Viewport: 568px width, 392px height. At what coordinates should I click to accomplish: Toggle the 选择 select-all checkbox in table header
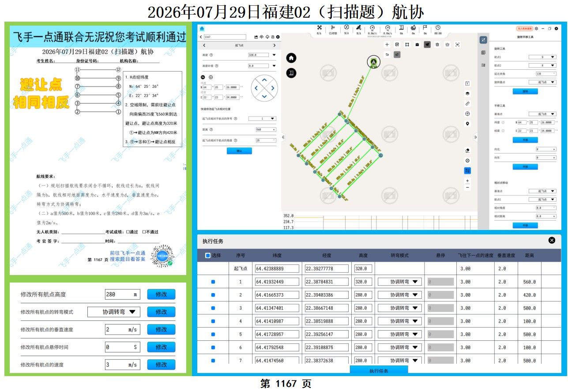208,255
